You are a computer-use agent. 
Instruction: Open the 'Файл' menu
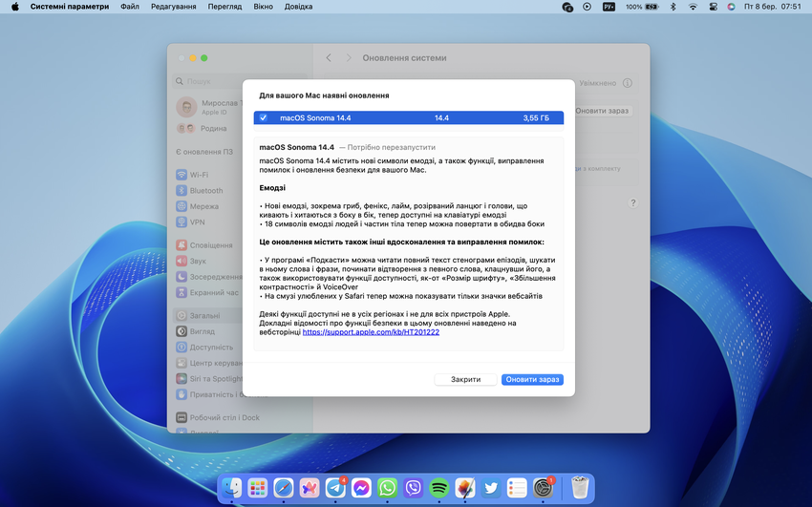pyautogui.click(x=130, y=7)
